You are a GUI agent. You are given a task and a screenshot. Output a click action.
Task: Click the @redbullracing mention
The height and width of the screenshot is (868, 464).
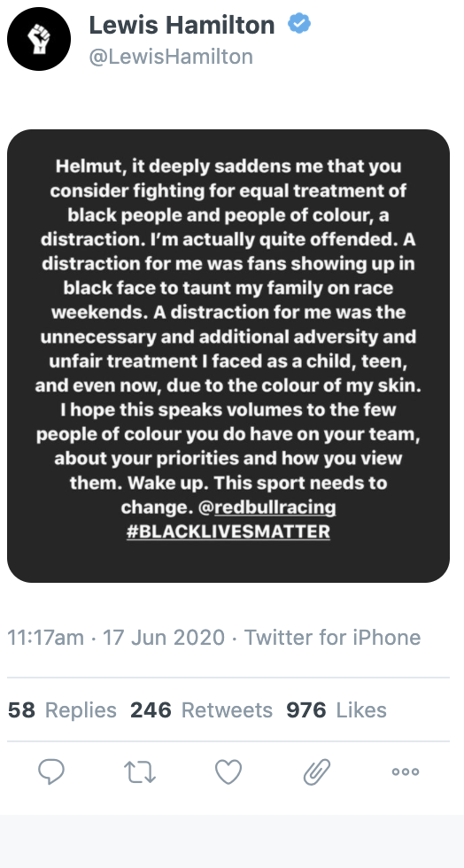click(267, 507)
